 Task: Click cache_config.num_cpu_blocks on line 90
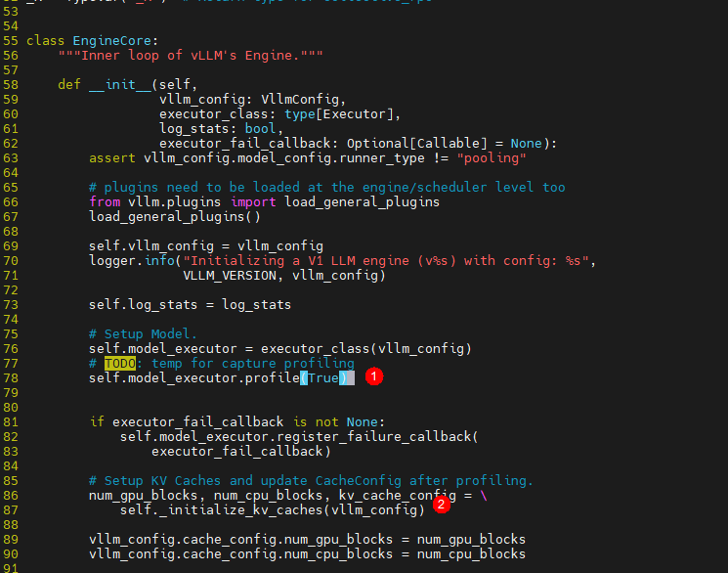288,554
